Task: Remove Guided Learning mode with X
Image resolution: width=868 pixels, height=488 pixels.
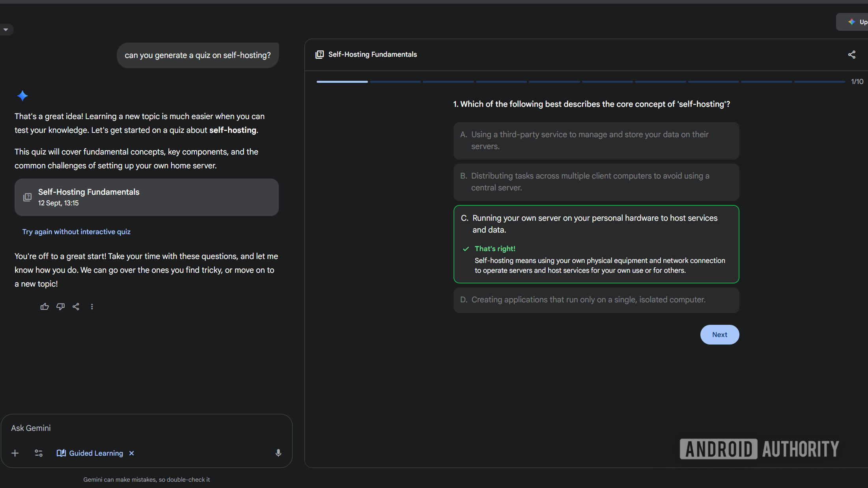Action: (132, 453)
